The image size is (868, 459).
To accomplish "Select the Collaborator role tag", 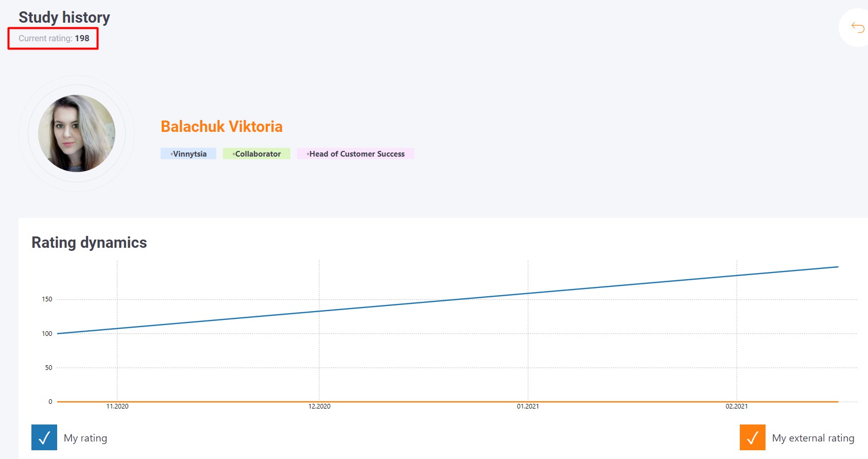I will click(x=256, y=154).
